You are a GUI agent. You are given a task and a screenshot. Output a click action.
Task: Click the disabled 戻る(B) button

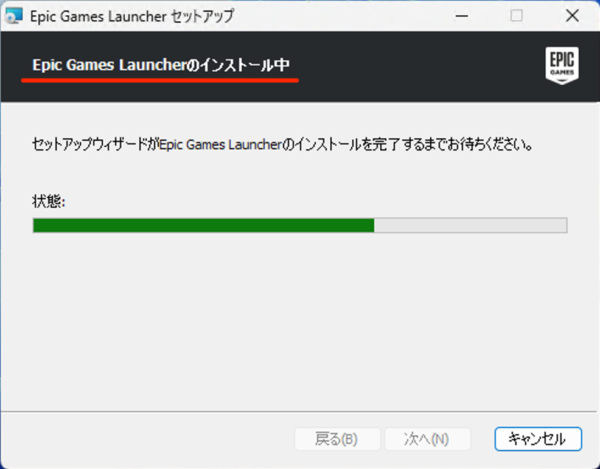[338, 439]
